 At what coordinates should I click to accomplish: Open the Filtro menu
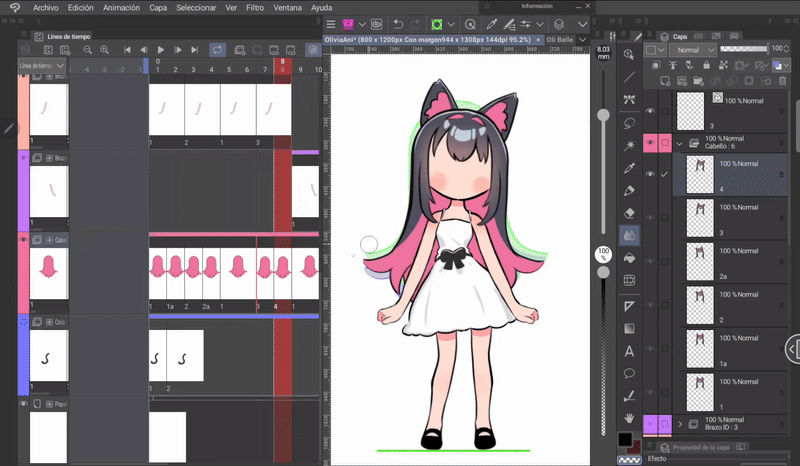click(255, 7)
